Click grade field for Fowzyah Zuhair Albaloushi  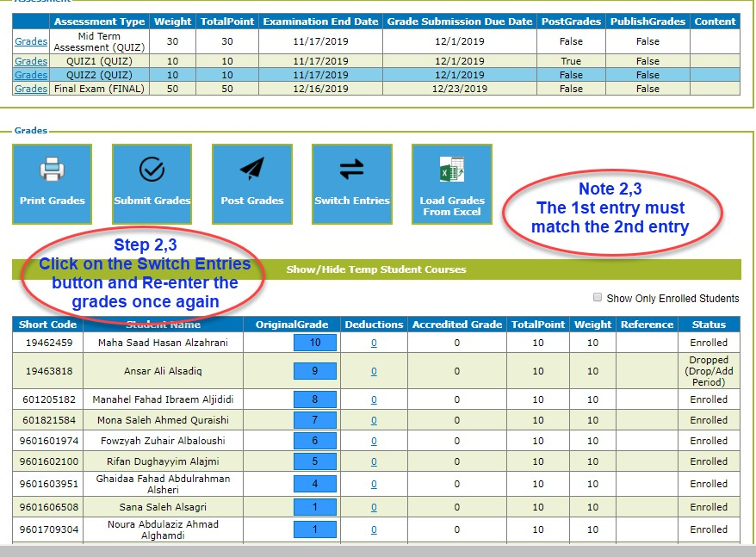(x=315, y=441)
